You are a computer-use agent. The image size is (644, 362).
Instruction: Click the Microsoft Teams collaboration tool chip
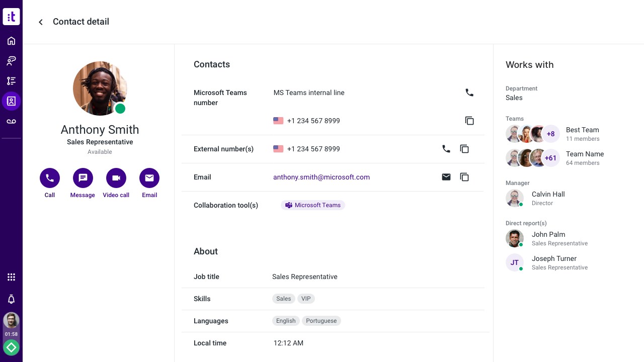[x=313, y=205]
